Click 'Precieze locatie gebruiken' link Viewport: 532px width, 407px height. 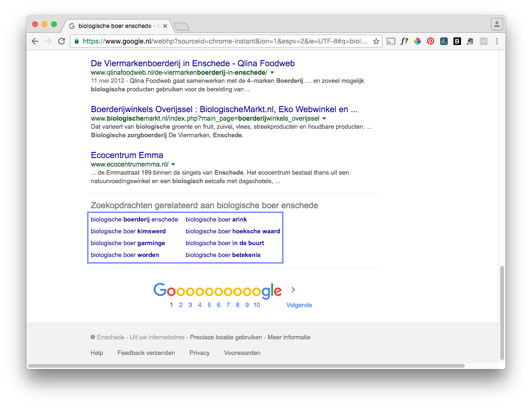(x=226, y=337)
